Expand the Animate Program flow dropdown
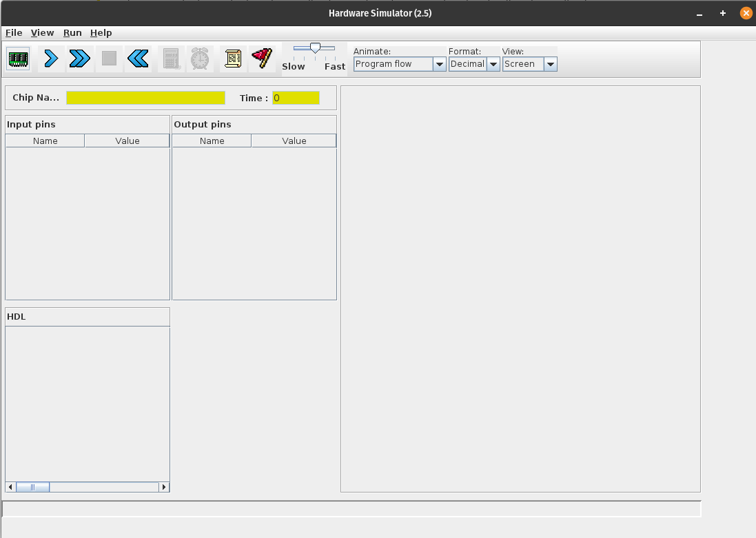 439,64
